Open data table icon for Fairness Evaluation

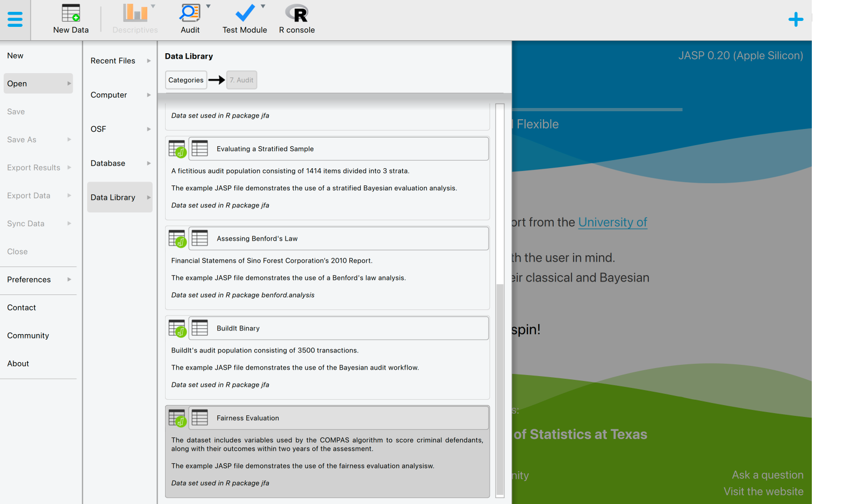click(199, 417)
